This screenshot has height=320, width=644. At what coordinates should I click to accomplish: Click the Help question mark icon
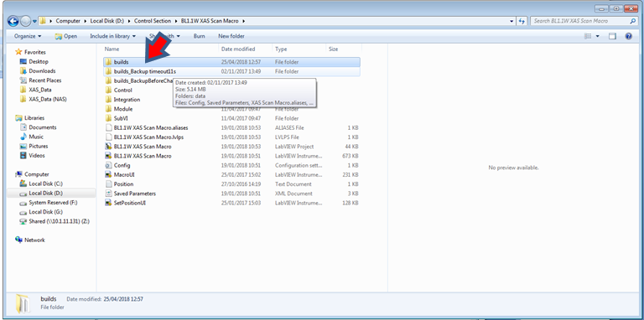tap(628, 36)
